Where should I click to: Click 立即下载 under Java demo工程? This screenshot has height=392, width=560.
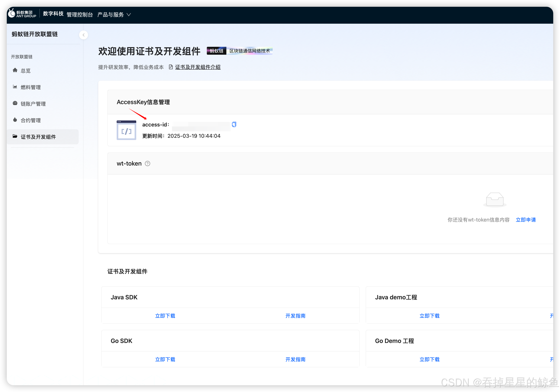click(x=430, y=316)
